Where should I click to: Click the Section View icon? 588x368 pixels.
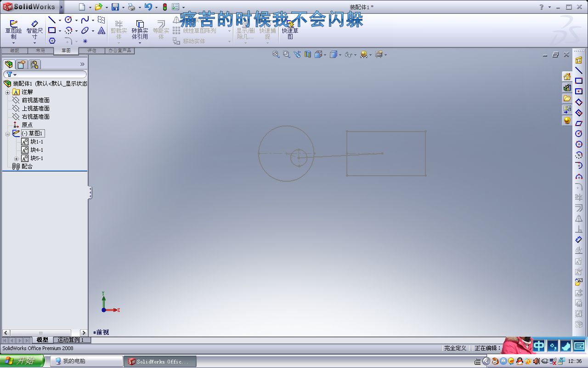[x=308, y=54]
